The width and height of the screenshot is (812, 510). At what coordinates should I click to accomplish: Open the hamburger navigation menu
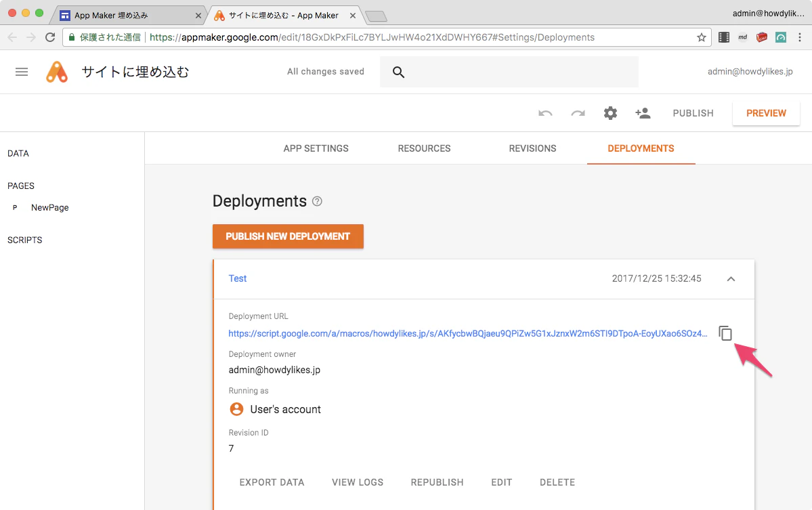click(22, 72)
